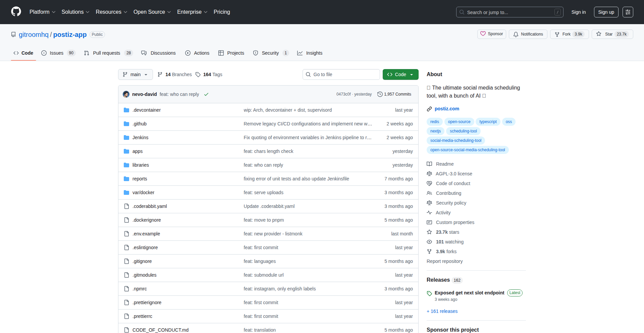
Task: Open the postiz.com website link
Action: pyautogui.click(x=447, y=109)
